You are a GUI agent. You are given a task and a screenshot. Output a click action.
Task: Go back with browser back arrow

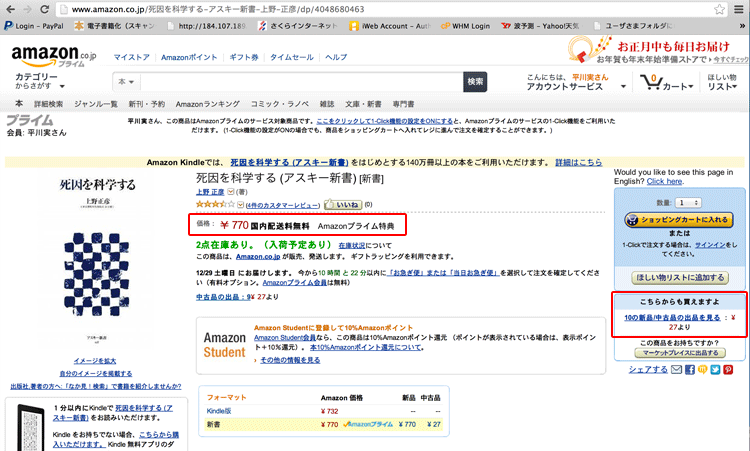[x=12, y=9]
